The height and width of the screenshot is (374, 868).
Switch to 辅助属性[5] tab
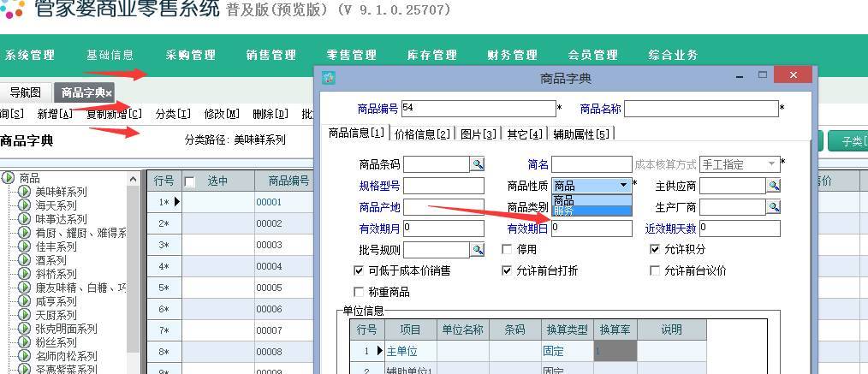click(x=580, y=134)
